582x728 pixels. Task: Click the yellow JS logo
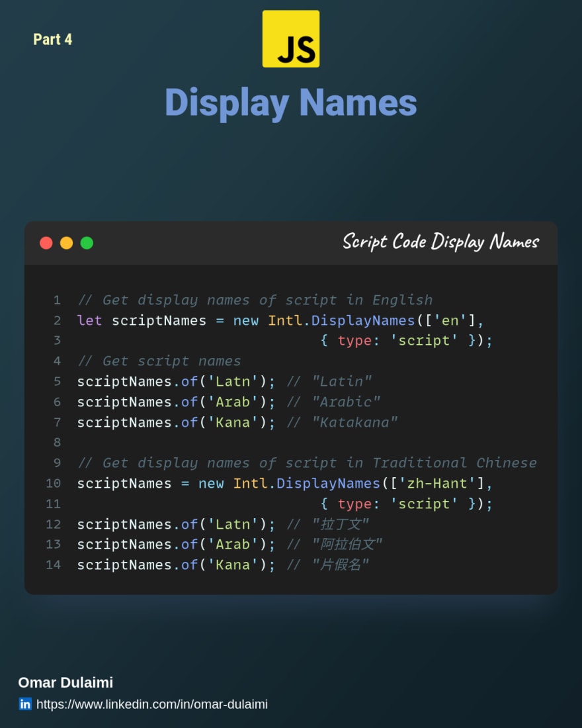(291, 39)
